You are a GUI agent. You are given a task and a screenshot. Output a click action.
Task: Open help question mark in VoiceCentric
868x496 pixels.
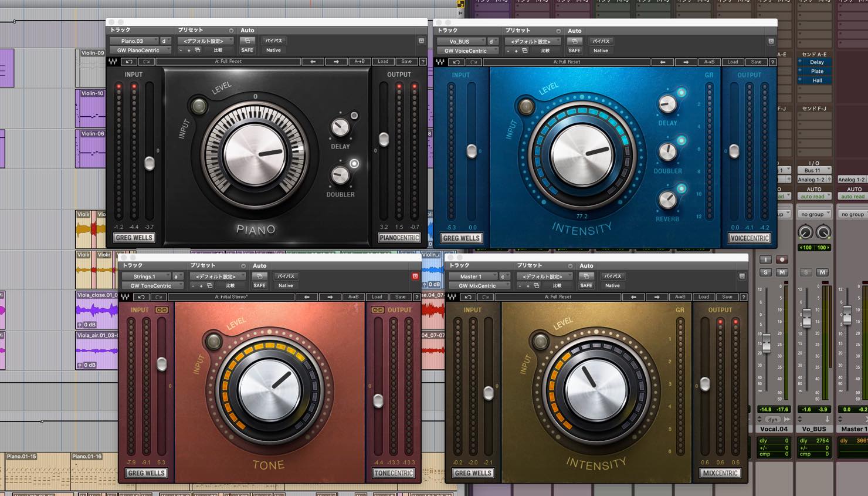(x=772, y=62)
